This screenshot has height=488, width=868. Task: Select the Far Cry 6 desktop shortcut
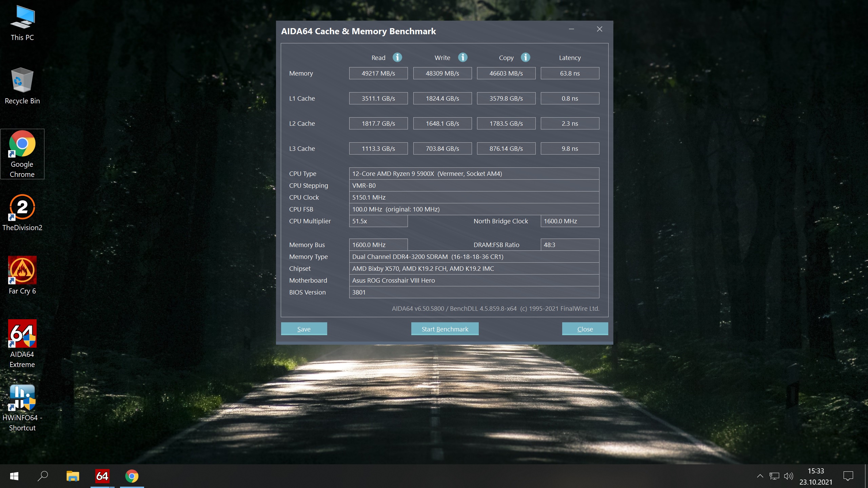22,276
